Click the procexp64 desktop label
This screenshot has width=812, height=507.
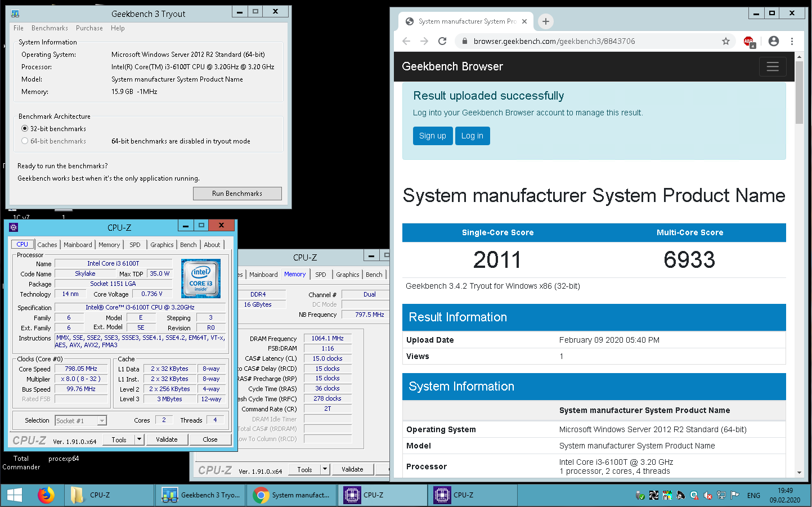coord(64,459)
